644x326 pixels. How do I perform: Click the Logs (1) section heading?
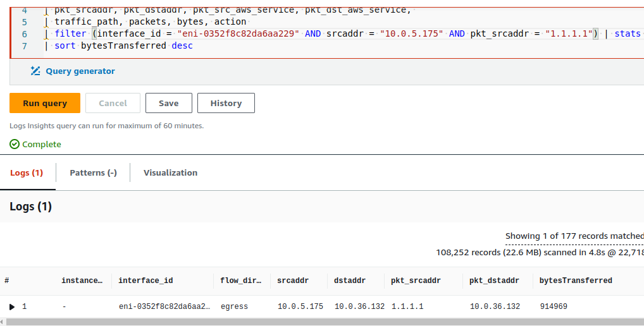coord(31,206)
